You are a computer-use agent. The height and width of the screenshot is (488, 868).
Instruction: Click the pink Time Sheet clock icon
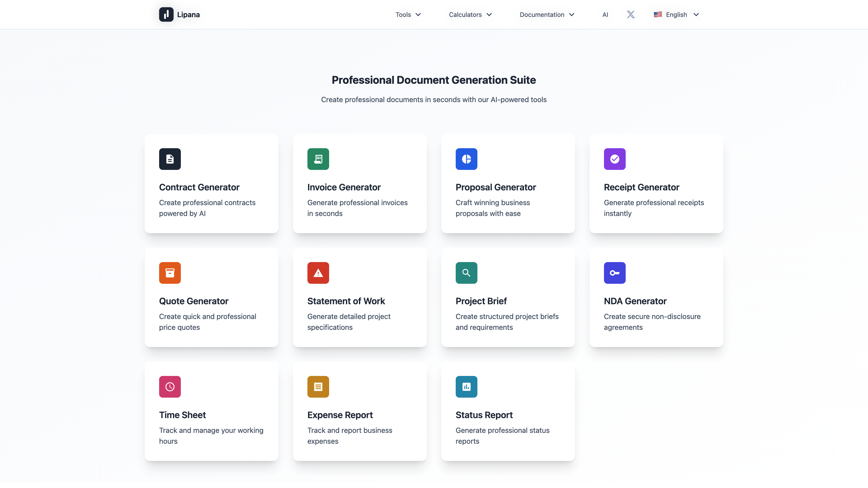coord(170,386)
